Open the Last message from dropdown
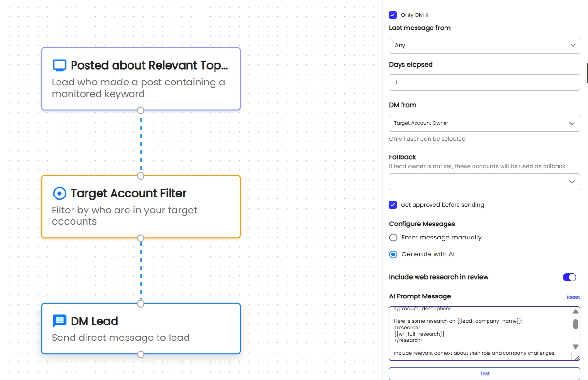This screenshot has height=380, width=588. click(485, 45)
